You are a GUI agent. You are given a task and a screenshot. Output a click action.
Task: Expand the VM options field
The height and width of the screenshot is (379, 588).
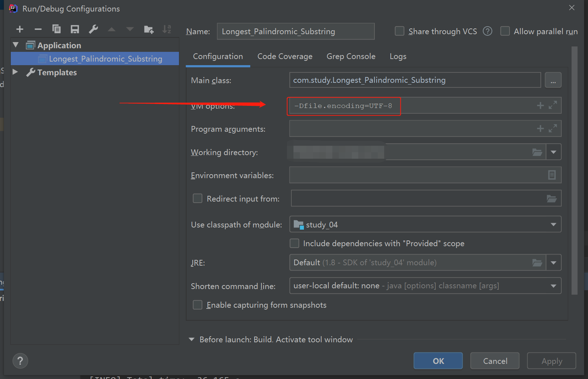pos(553,105)
